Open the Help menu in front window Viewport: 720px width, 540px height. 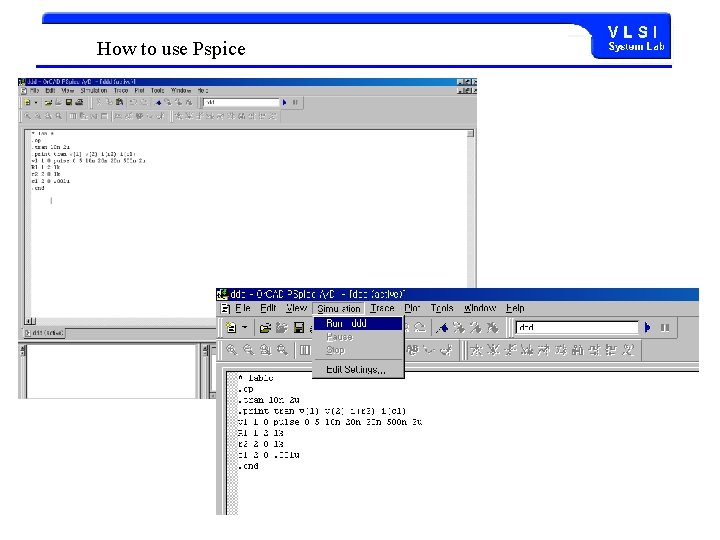click(x=515, y=308)
